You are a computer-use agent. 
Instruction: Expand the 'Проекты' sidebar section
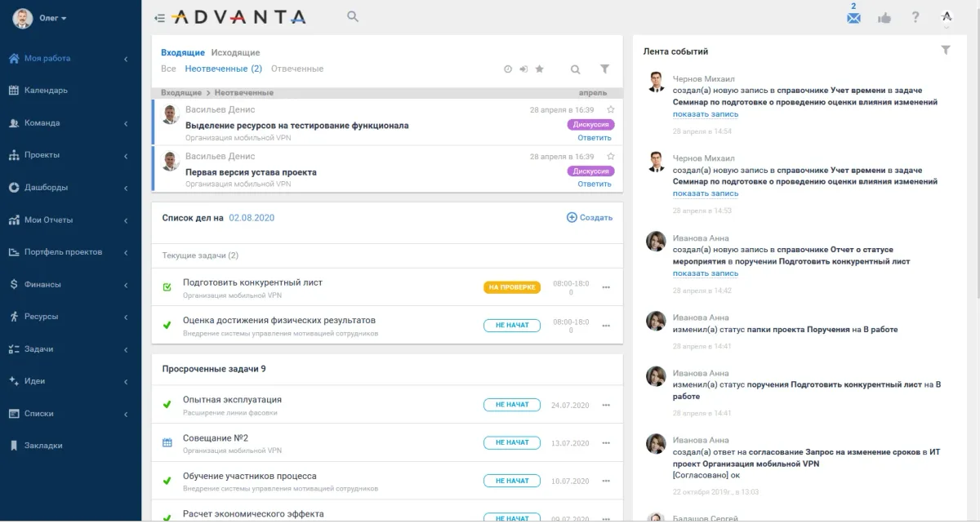126,155
